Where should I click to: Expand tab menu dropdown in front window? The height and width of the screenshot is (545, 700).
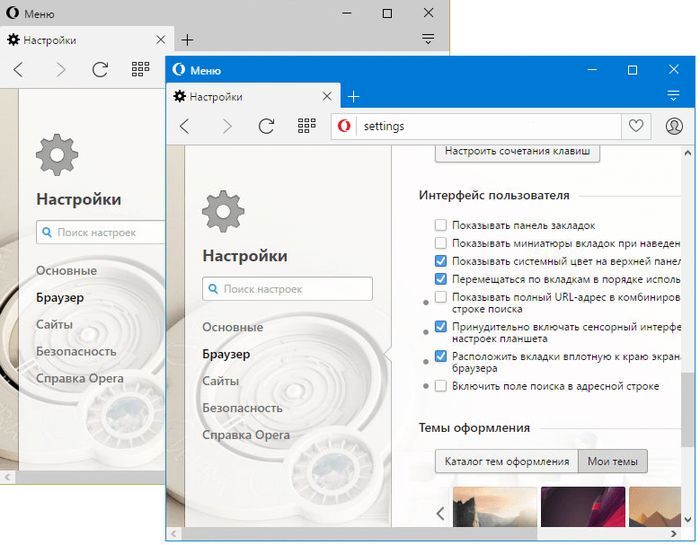coord(673,95)
